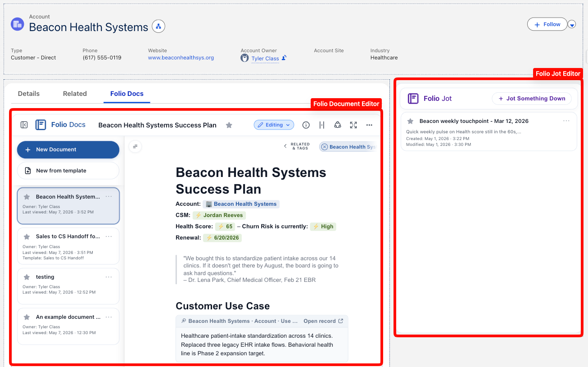Change account owner icon next to Tyler Class

(284, 58)
